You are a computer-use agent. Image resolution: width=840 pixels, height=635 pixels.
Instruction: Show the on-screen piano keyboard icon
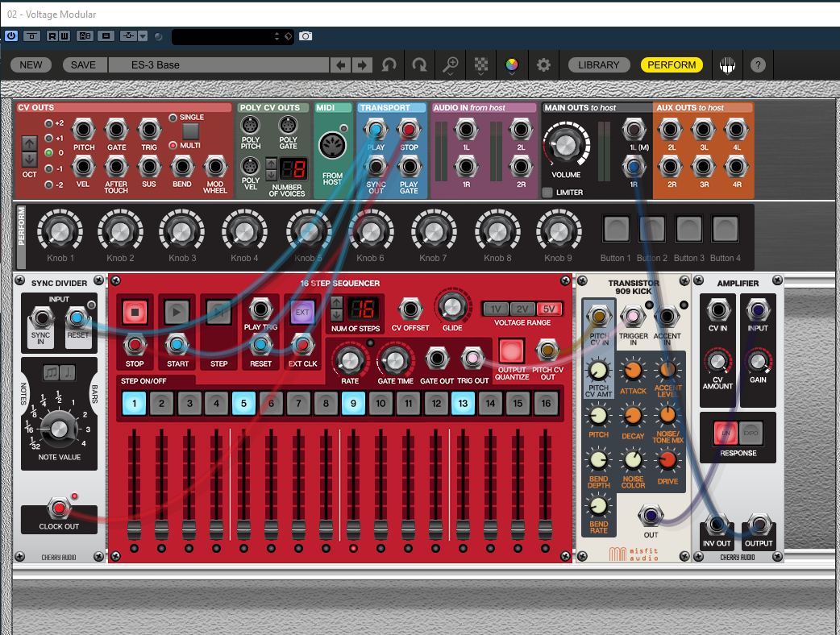[727, 65]
